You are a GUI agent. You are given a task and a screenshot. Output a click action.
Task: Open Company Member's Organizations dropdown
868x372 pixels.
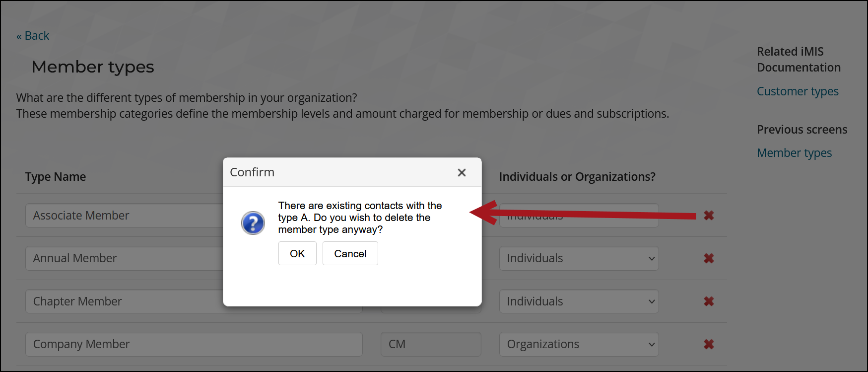(x=579, y=344)
